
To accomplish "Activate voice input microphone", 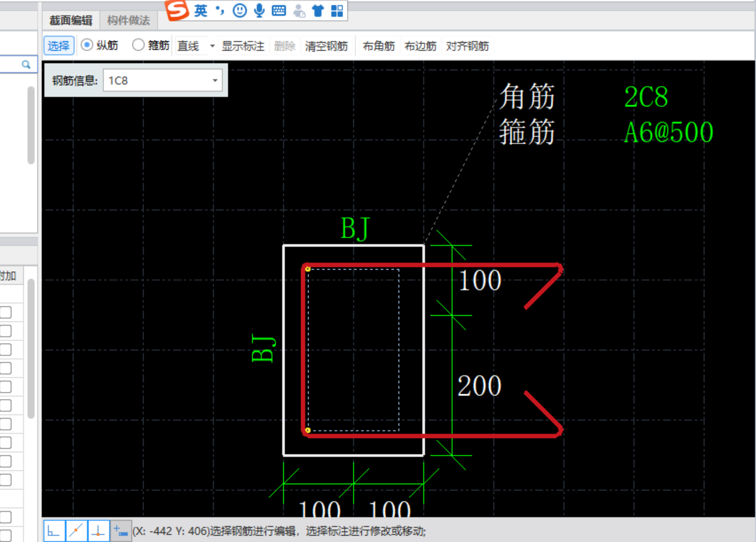I will tap(259, 11).
